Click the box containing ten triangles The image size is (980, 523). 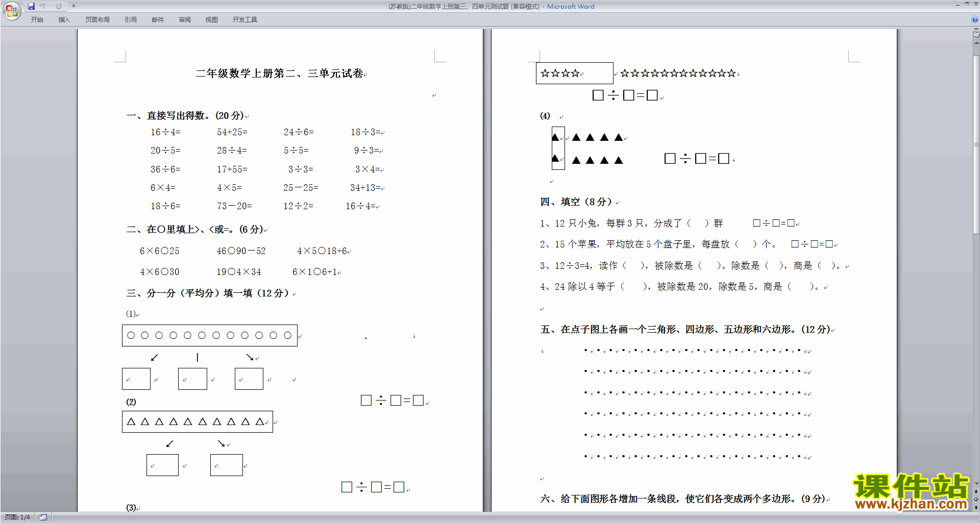198,422
